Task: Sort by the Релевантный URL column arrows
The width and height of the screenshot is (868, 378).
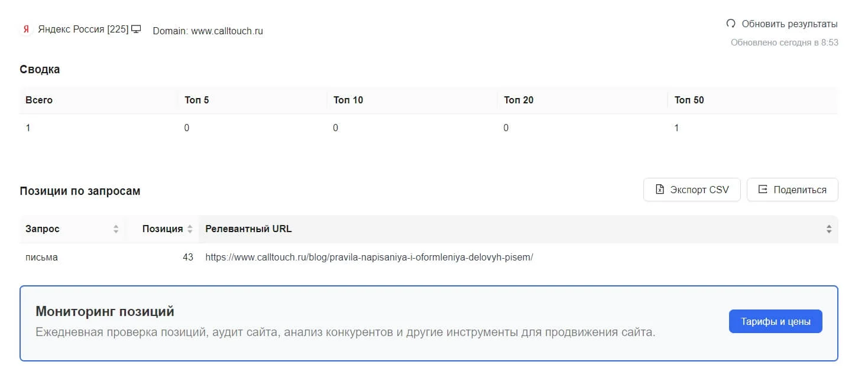Action: click(829, 229)
